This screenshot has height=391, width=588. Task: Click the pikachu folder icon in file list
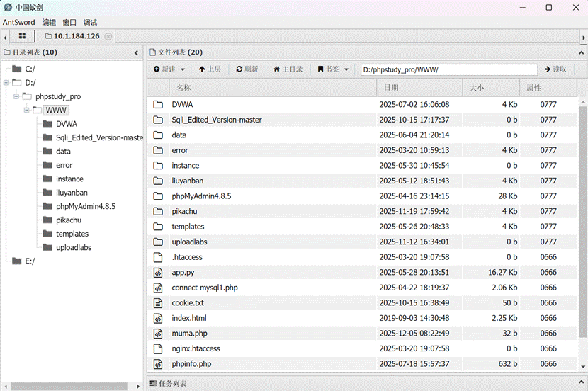click(158, 211)
